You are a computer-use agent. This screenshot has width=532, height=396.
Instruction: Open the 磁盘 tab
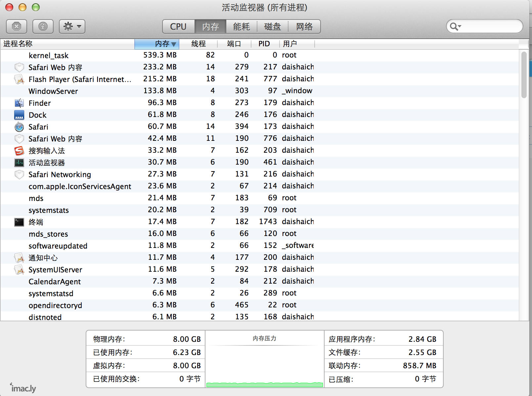273,26
